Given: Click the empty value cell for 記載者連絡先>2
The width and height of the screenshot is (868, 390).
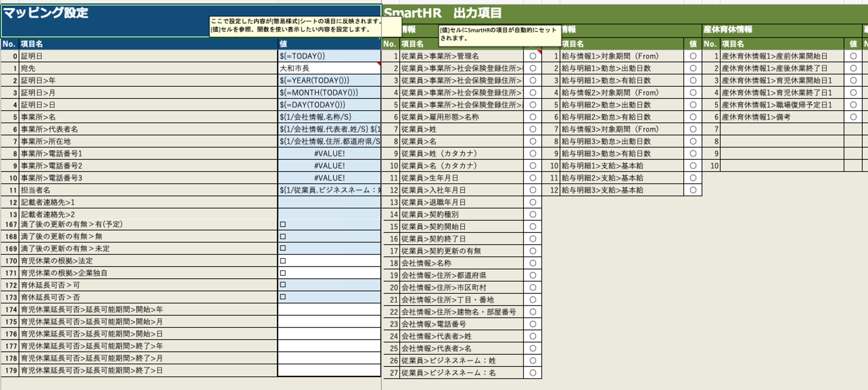Looking at the screenshot, I should (x=329, y=214).
